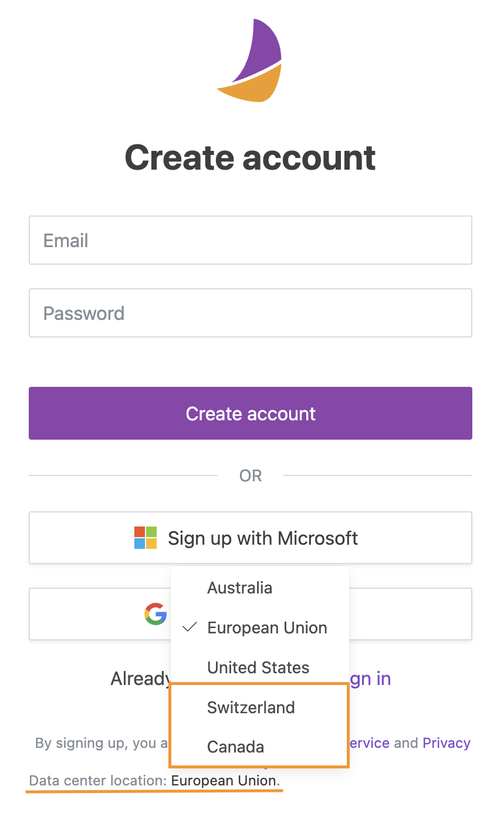
Task: Click the OR divider text
Action: pyautogui.click(x=251, y=475)
